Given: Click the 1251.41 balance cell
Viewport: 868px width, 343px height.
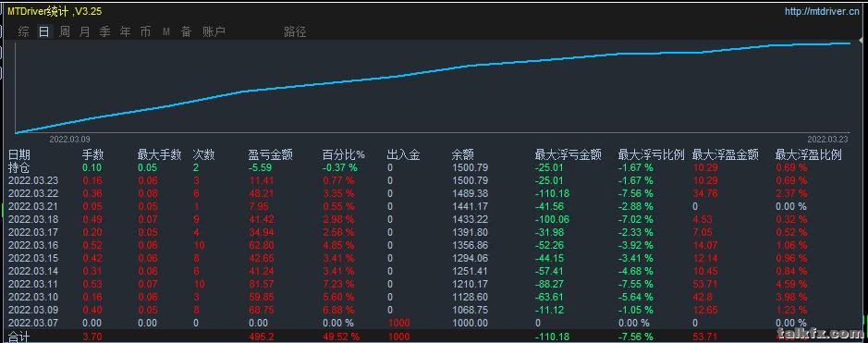Looking at the screenshot, I should click(x=470, y=271).
